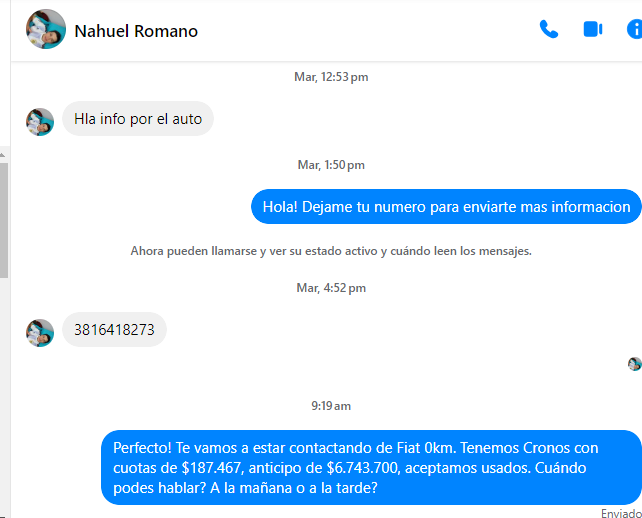Click the scrollbar up arrow
The width and height of the screenshot is (642, 518).
[x=2, y=155]
